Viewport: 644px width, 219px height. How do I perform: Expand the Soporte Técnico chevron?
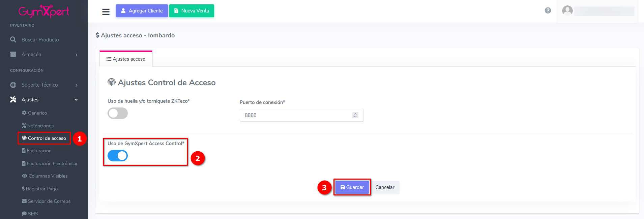click(77, 85)
